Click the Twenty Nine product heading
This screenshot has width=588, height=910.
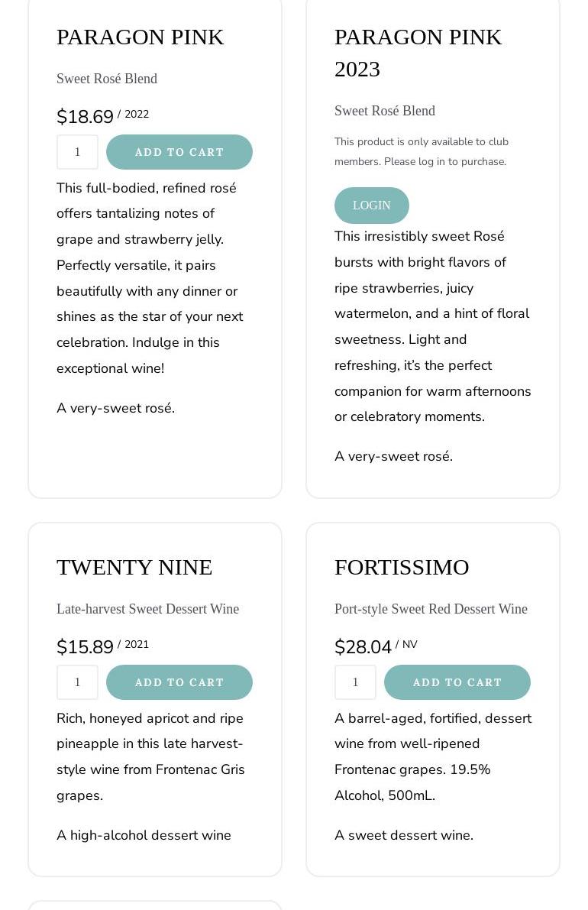click(134, 567)
